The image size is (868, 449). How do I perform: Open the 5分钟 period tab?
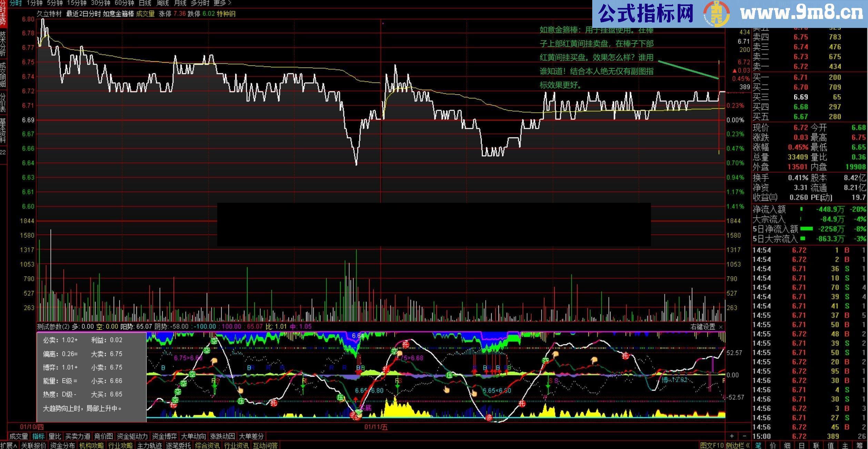pos(55,3)
